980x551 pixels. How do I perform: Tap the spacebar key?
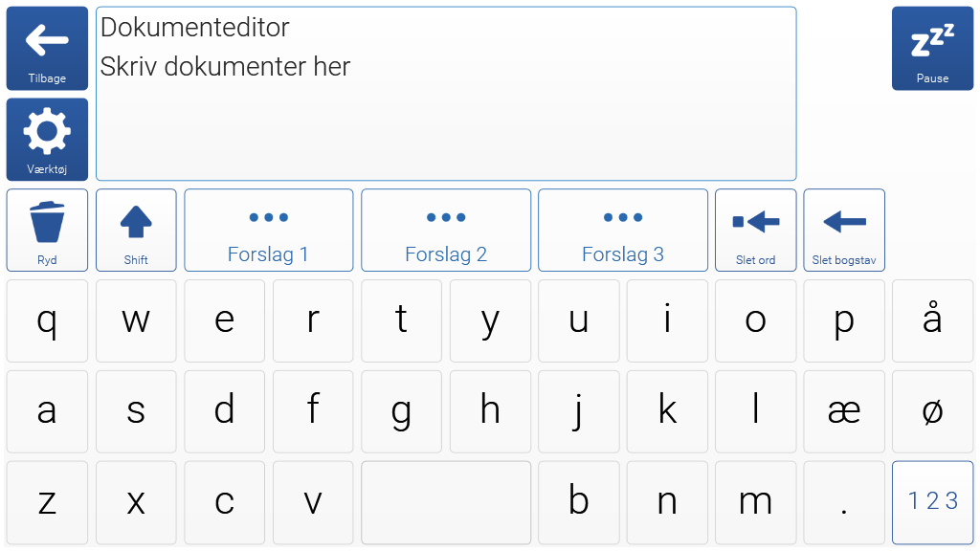(446, 503)
